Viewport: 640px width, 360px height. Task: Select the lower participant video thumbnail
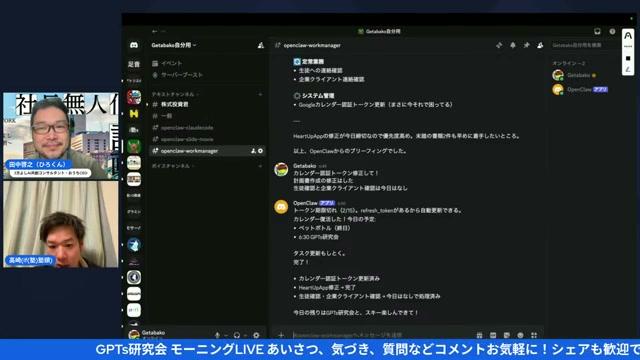(61, 224)
